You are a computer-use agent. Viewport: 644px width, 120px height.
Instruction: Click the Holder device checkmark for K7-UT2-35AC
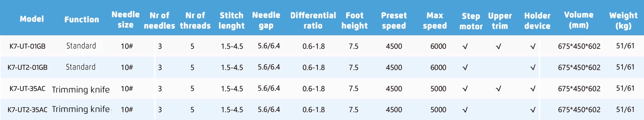(532, 110)
